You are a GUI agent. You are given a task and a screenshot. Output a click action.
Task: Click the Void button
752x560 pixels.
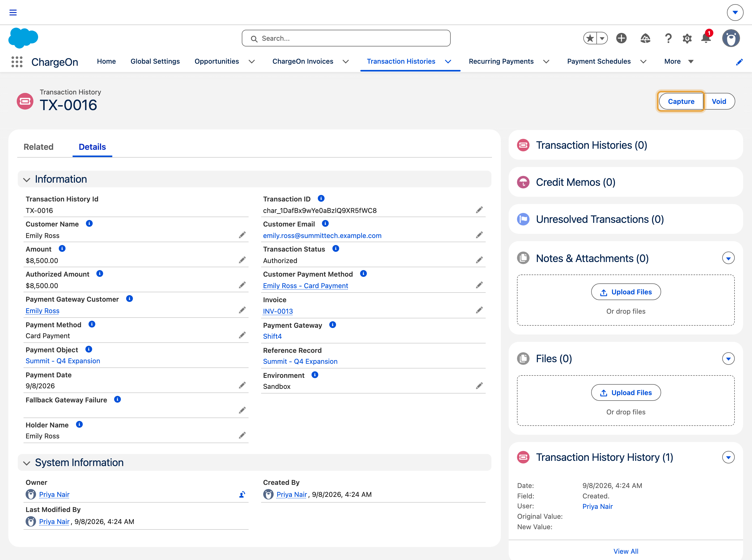[x=719, y=101]
